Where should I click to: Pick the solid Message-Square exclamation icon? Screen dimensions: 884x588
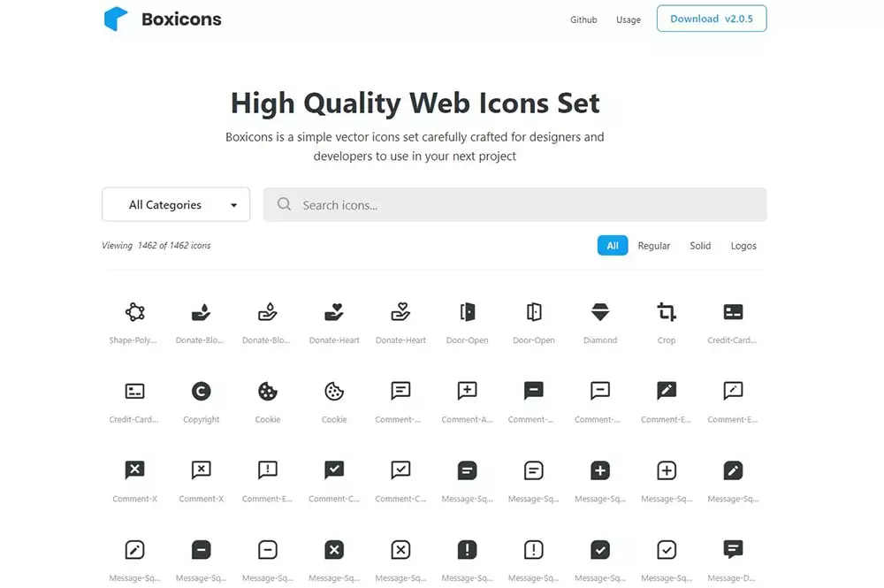click(468, 550)
